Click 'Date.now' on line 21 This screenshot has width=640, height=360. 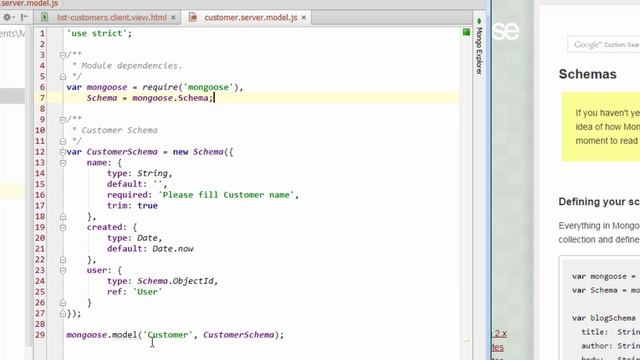[x=173, y=249]
